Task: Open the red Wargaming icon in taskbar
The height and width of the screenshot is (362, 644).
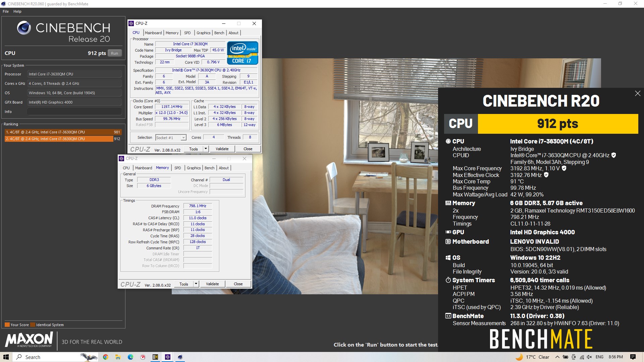Action: [143, 357]
